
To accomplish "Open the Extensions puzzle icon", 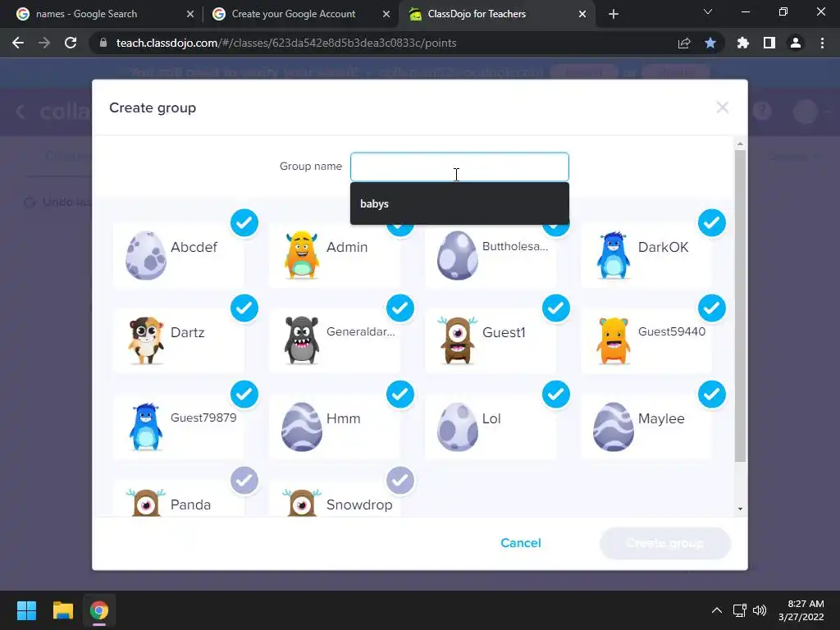I will pos(742,43).
